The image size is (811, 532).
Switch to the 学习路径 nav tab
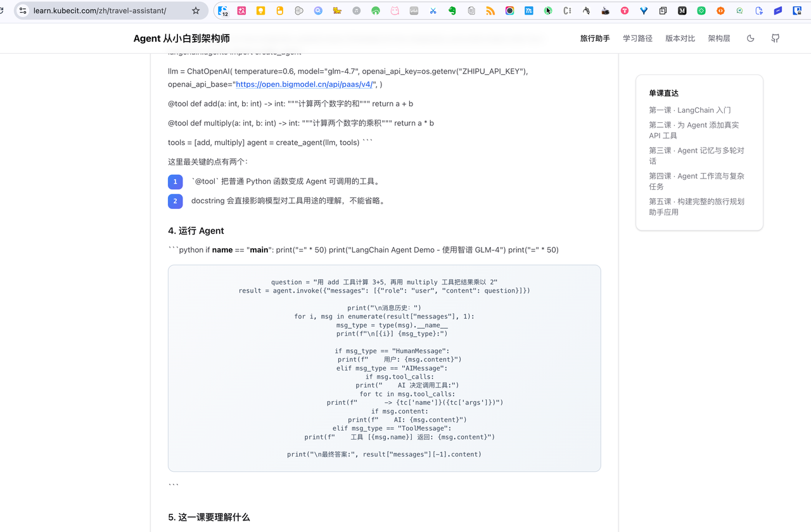coord(637,39)
